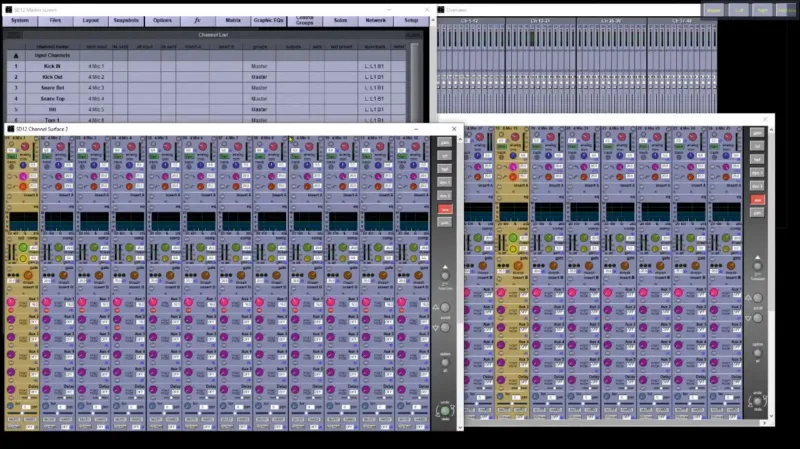Select Kick IN row in Channel List
Screen dimensions: 800x449
pos(207,66)
